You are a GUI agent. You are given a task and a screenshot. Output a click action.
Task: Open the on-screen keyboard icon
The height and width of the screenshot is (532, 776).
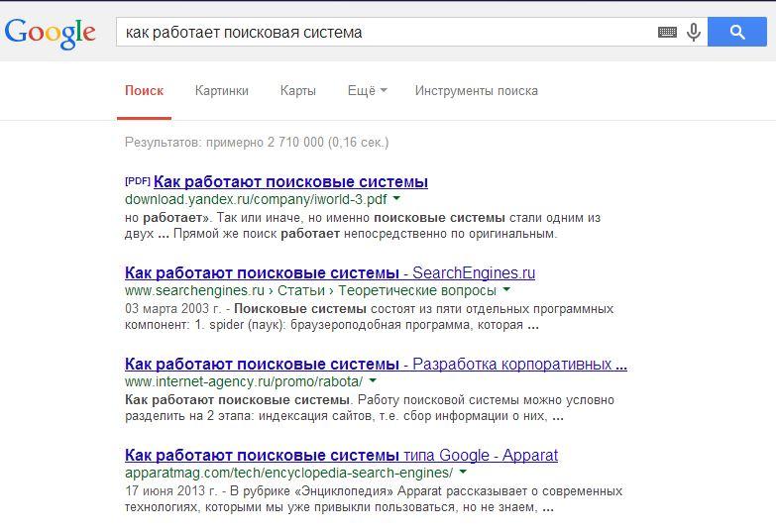[667, 32]
